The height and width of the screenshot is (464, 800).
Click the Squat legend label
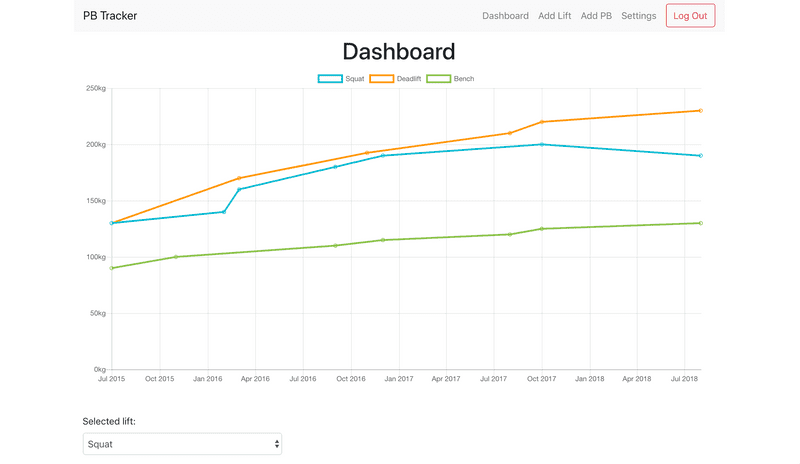click(x=355, y=79)
